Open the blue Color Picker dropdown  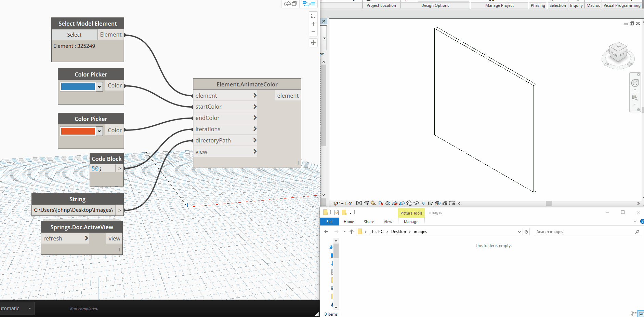[x=99, y=87]
